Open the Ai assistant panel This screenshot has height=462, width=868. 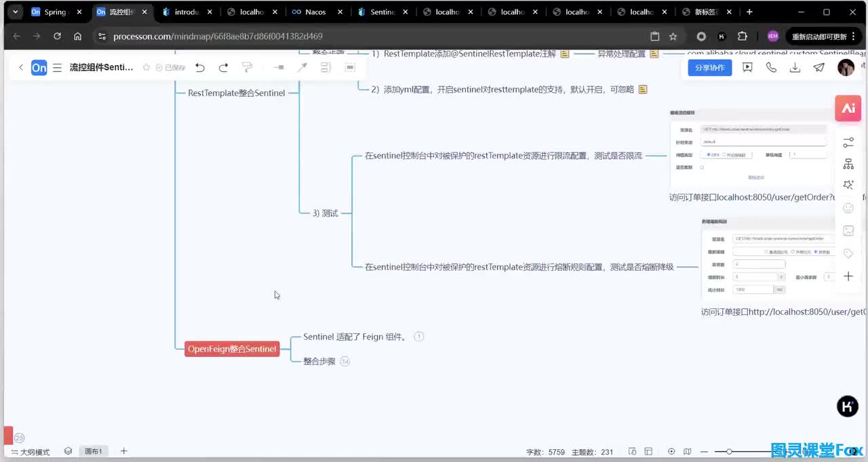coord(848,108)
